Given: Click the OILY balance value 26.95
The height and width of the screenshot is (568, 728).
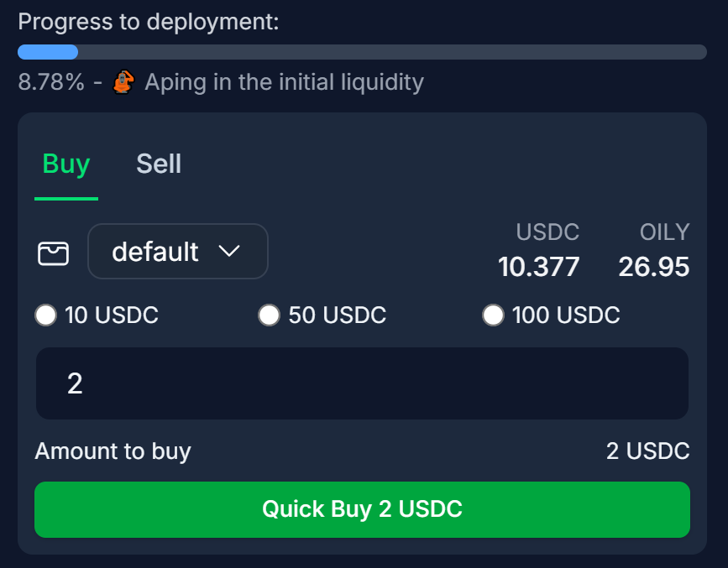Looking at the screenshot, I should point(653,267).
